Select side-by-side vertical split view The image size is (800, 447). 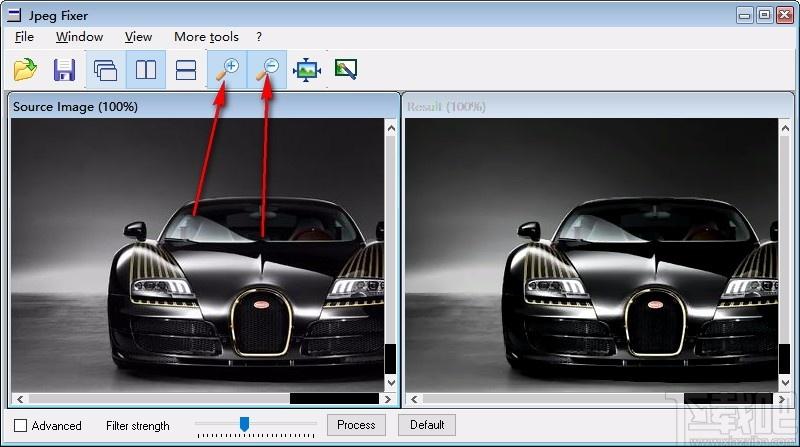[146, 70]
